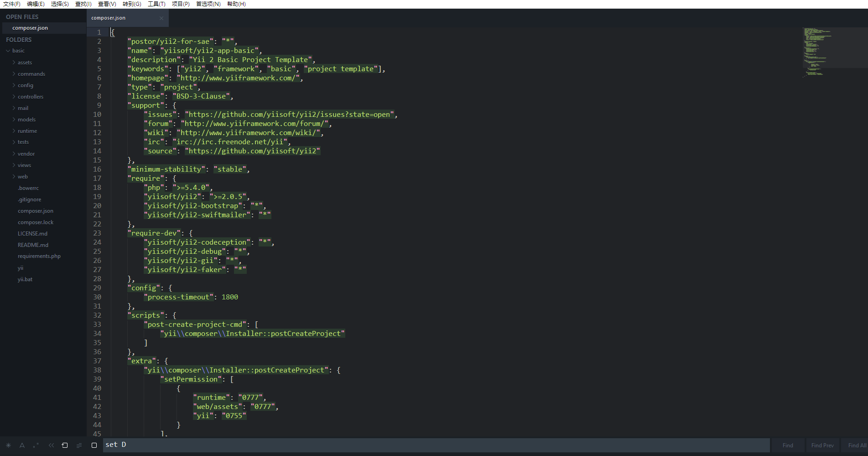Click the "post-create-project-cmd" key
This screenshot has height=456, width=868.
195,325
